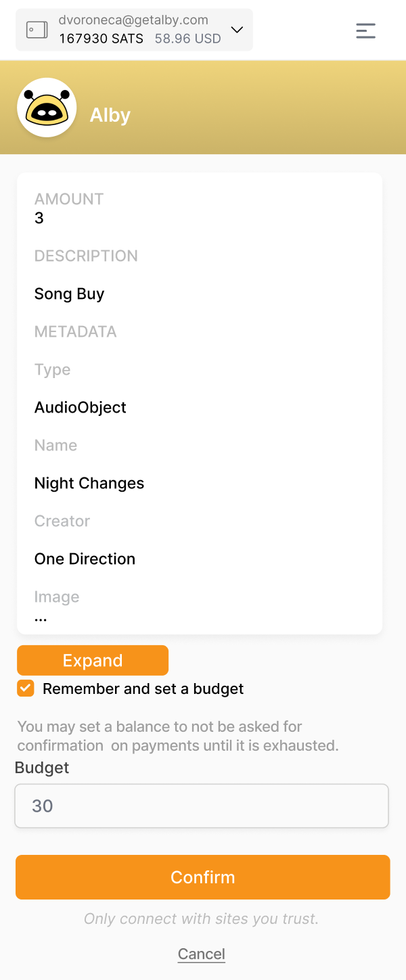Click the amount value 3

tap(39, 218)
